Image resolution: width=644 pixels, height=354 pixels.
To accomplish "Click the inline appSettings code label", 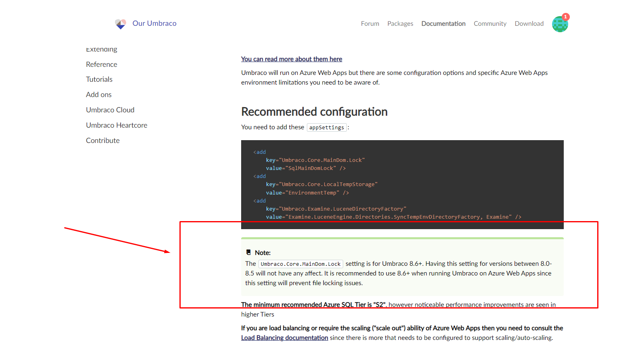I will point(327,127).
